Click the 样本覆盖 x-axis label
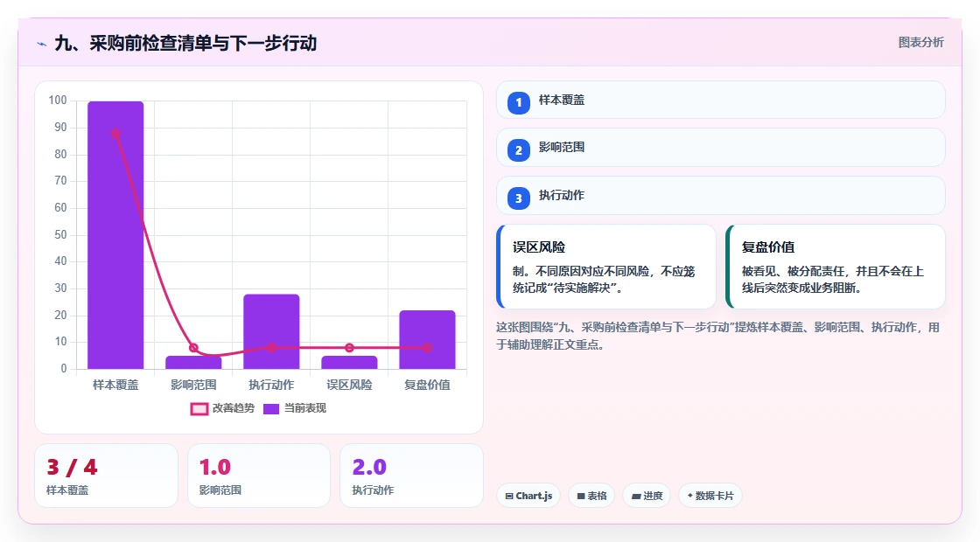This screenshot has height=542, width=980. point(115,386)
